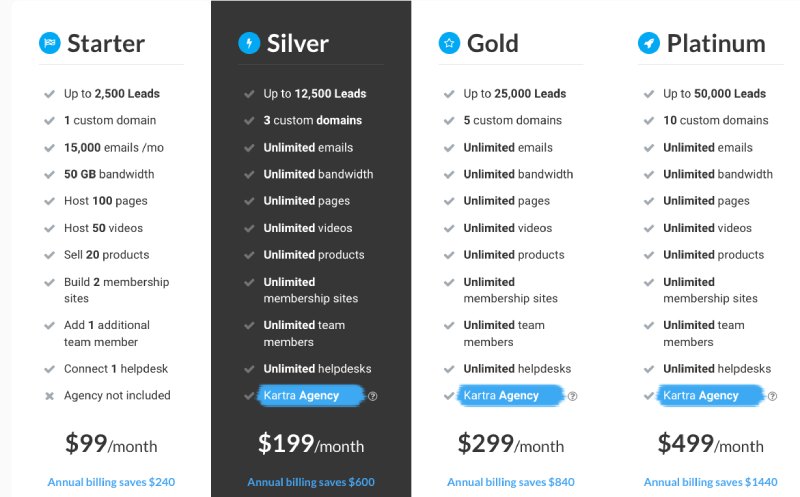
Task: Click the checkmark beside Up to 2,500 Leads
Action: (49, 94)
